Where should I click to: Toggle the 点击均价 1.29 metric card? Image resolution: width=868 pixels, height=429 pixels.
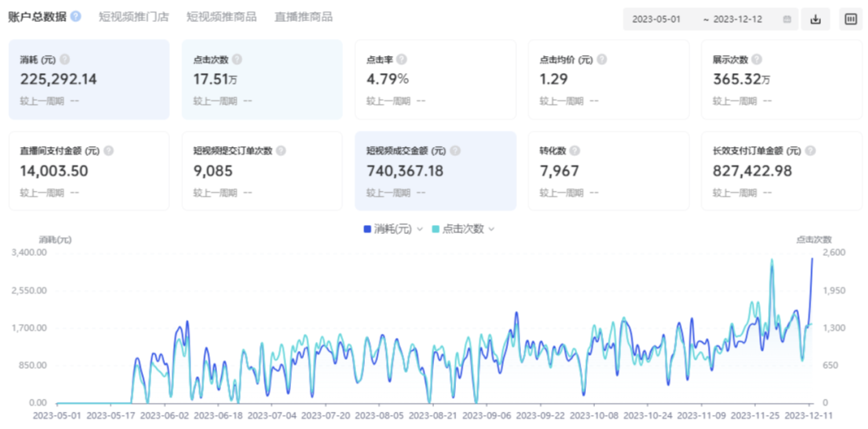tap(608, 80)
